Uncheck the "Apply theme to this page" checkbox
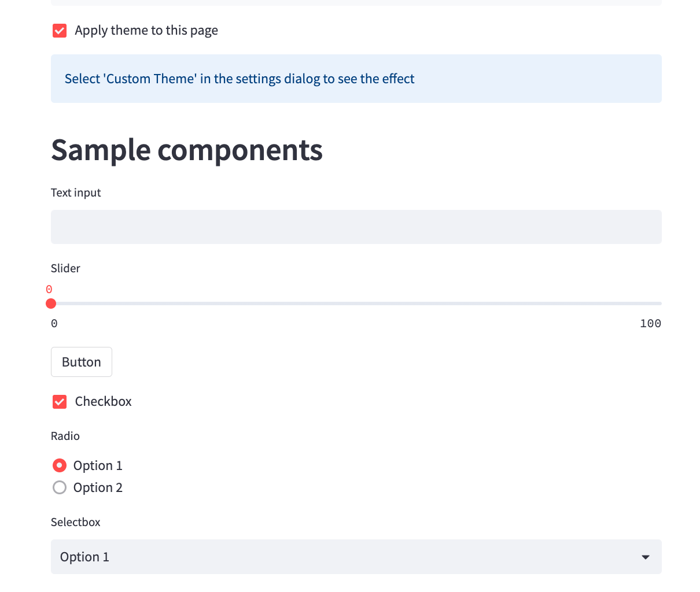 (60, 31)
